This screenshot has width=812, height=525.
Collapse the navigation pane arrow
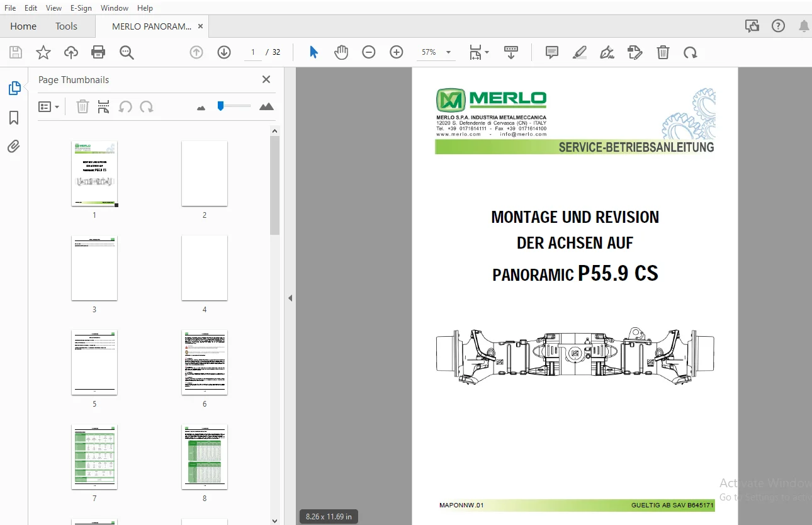(x=290, y=298)
